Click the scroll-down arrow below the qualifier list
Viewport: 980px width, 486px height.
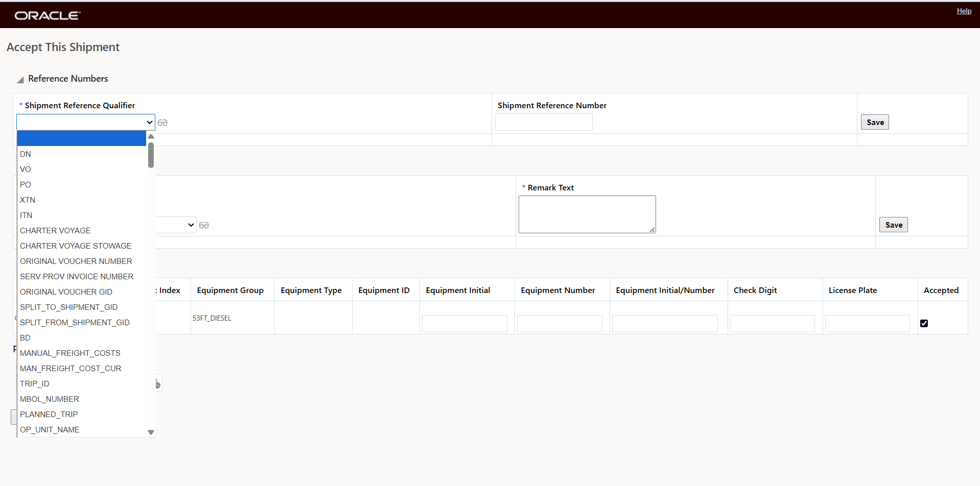[151, 431]
